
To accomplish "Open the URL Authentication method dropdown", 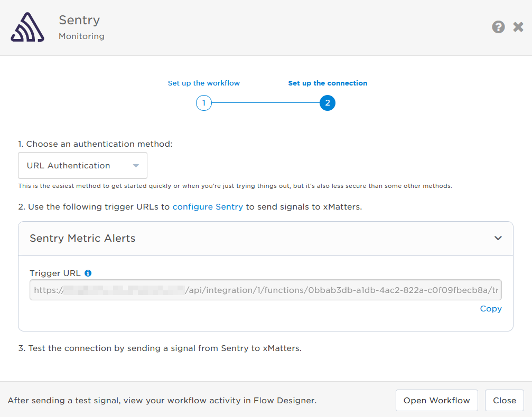I will click(82, 166).
